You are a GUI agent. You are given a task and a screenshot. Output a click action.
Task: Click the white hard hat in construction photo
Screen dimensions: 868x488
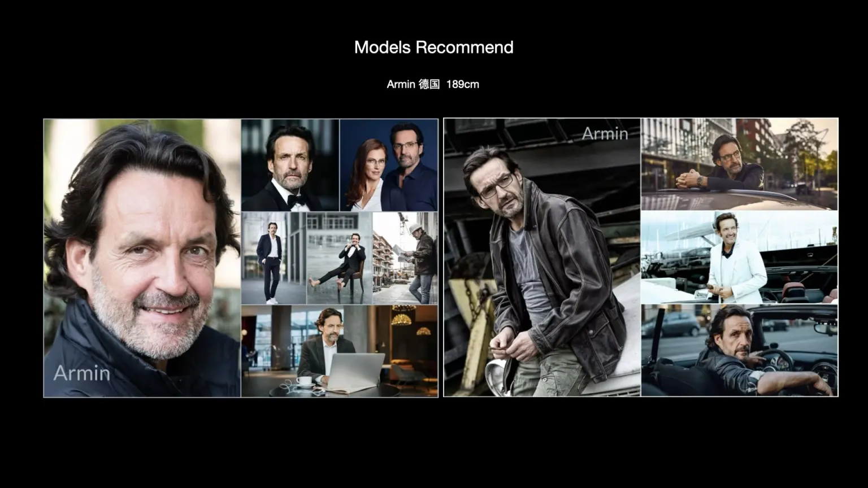416,228
